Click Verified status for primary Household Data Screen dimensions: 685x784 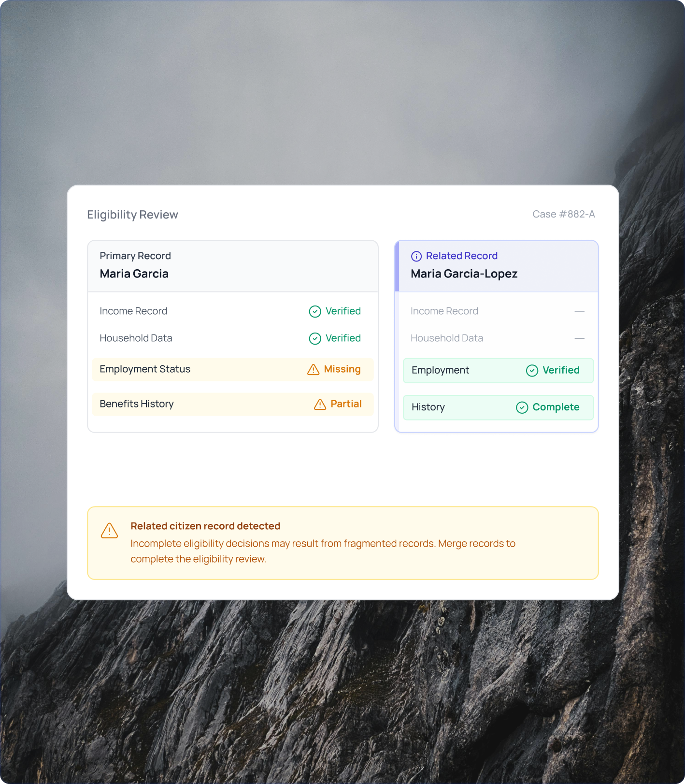tap(343, 338)
